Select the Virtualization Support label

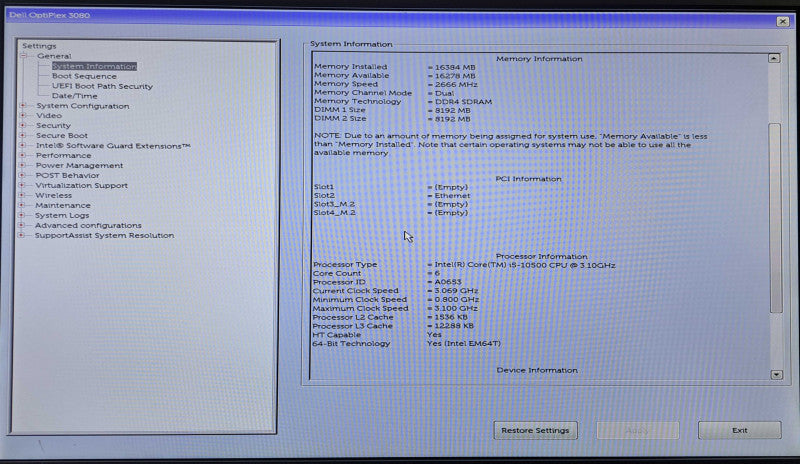pos(81,185)
